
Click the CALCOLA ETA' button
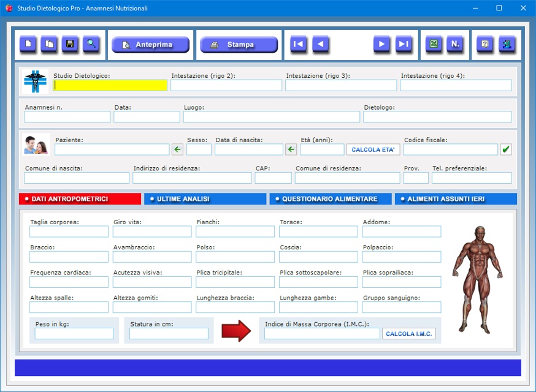click(373, 149)
